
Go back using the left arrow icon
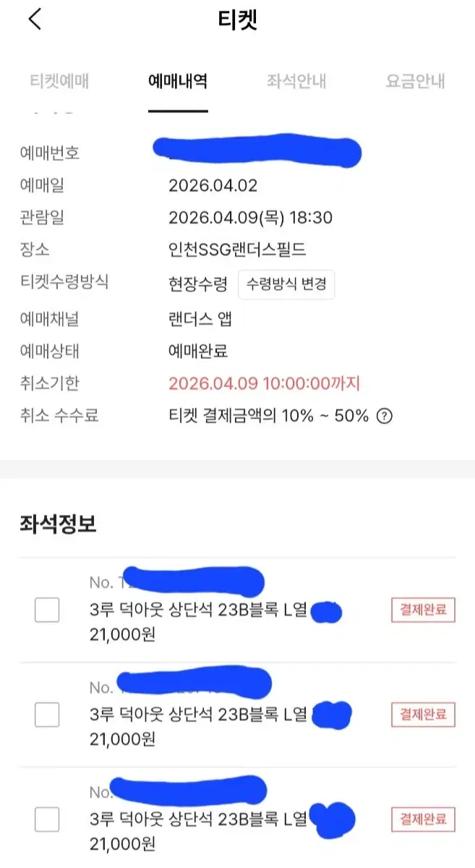pos(35,20)
